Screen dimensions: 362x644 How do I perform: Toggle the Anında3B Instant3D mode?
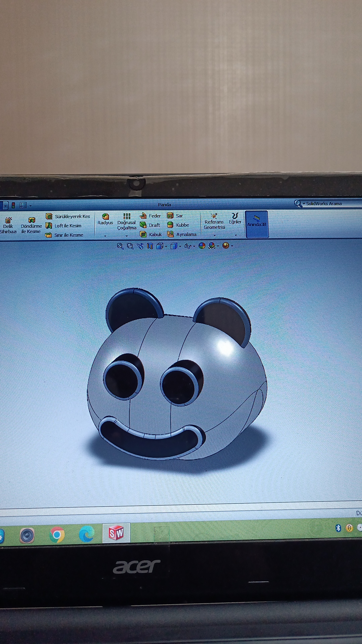point(257,224)
